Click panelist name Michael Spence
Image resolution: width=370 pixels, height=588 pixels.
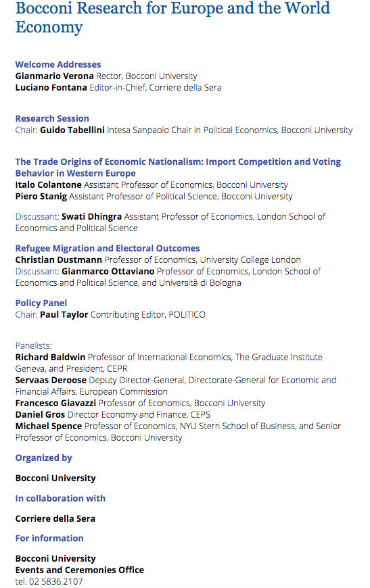point(49,426)
